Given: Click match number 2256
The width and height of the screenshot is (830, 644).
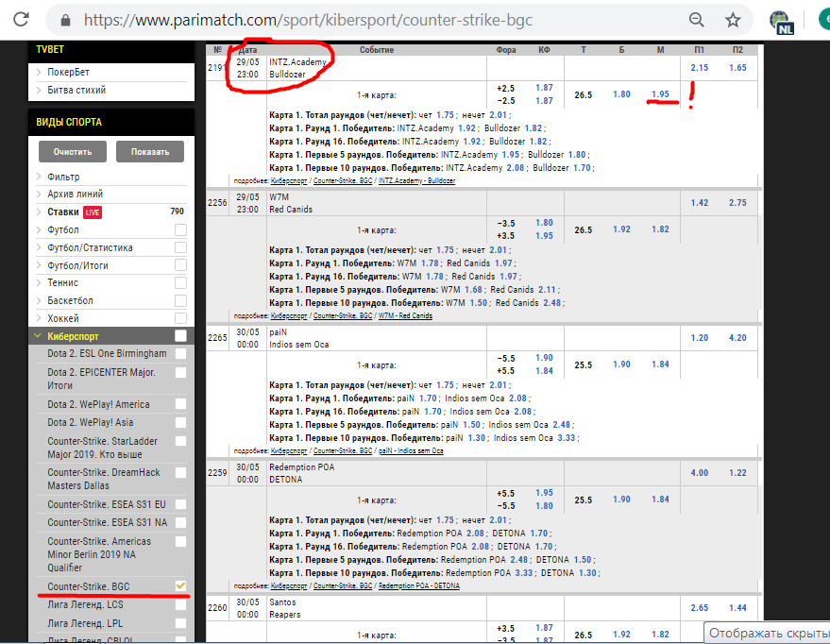Looking at the screenshot, I should click(217, 203).
